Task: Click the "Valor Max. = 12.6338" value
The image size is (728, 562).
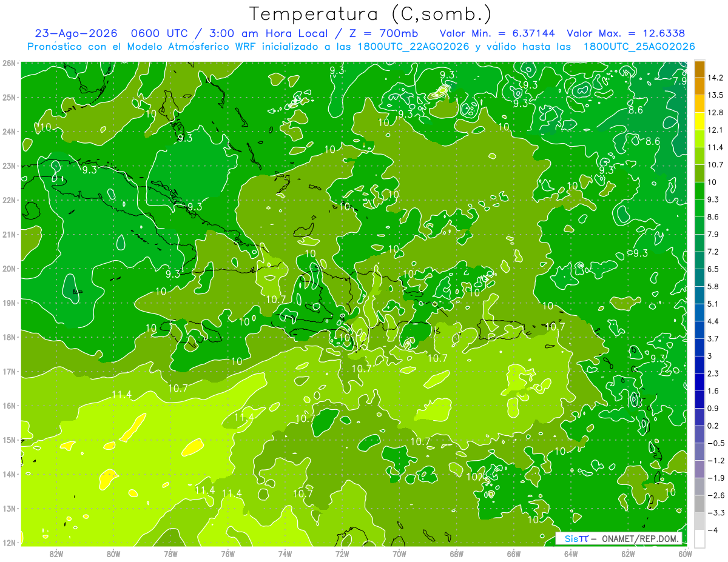Action: [x=627, y=33]
